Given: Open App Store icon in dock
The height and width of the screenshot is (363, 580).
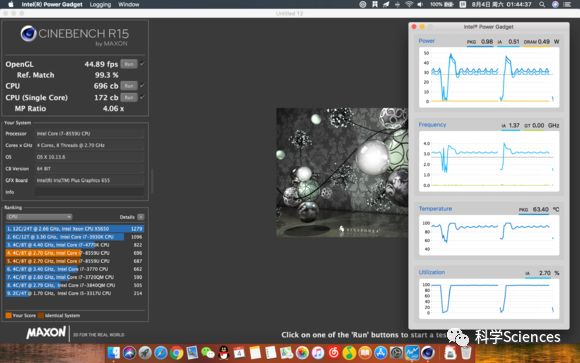Looking at the screenshot, I should [380, 353].
